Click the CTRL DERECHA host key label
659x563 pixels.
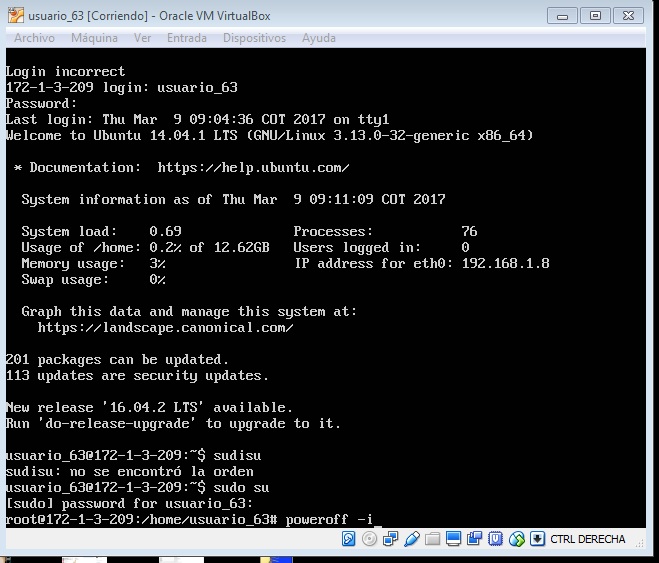point(588,539)
